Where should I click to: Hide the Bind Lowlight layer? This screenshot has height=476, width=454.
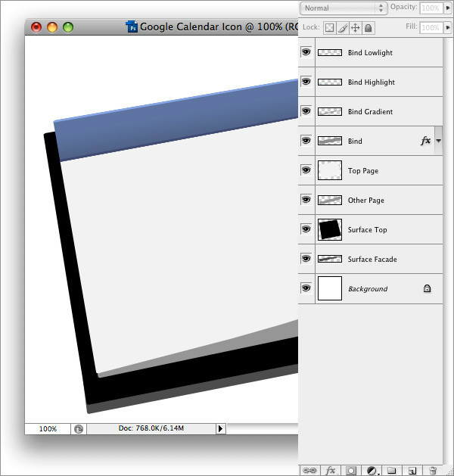(x=306, y=53)
